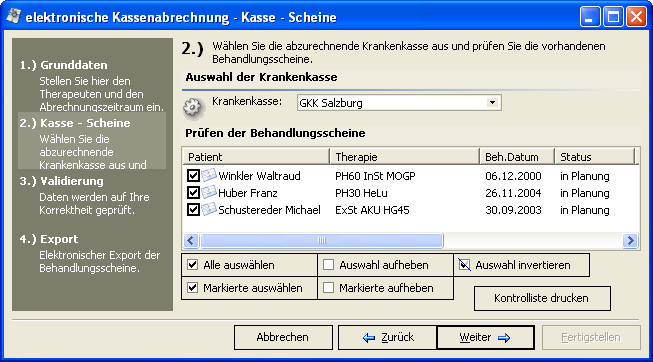Sort by the Status column header
This screenshot has width=653, height=362.
pos(594,157)
